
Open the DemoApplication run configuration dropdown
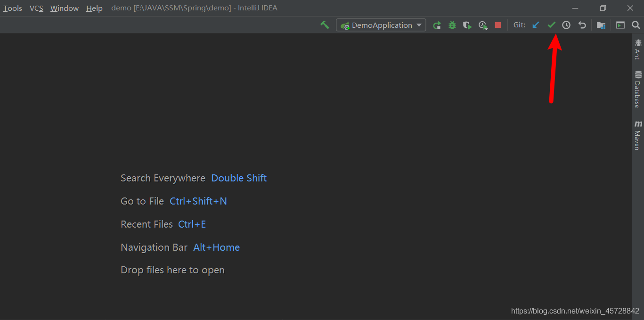coord(381,25)
